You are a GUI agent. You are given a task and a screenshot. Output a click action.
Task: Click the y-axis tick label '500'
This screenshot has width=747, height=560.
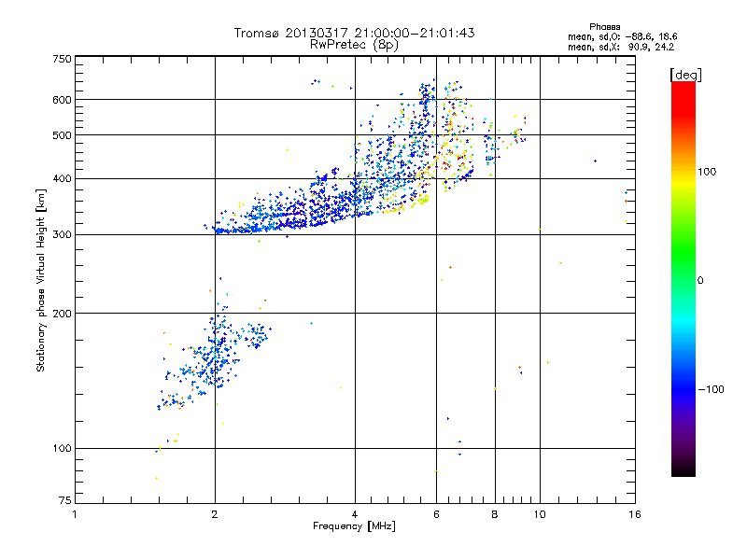(x=62, y=135)
